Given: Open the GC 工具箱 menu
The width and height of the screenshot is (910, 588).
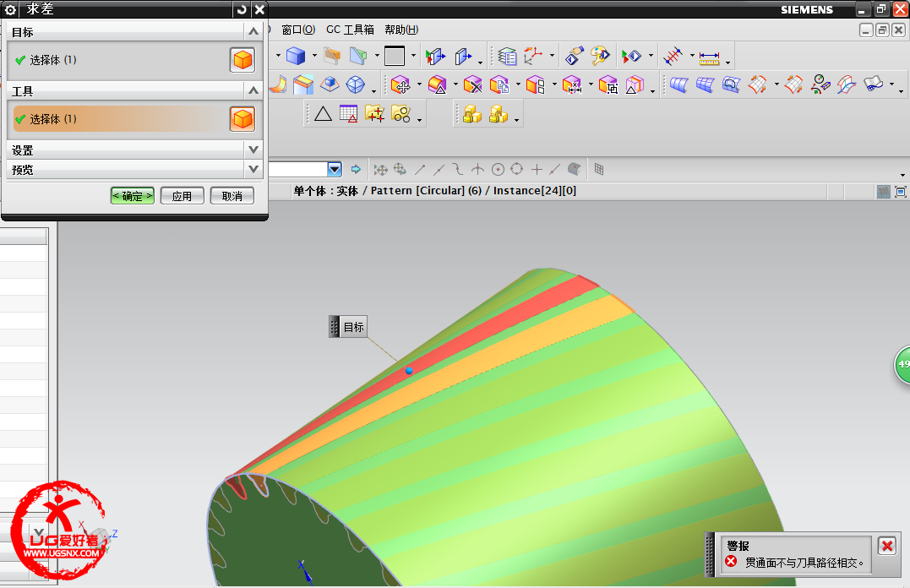Looking at the screenshot, I should 350,30.
